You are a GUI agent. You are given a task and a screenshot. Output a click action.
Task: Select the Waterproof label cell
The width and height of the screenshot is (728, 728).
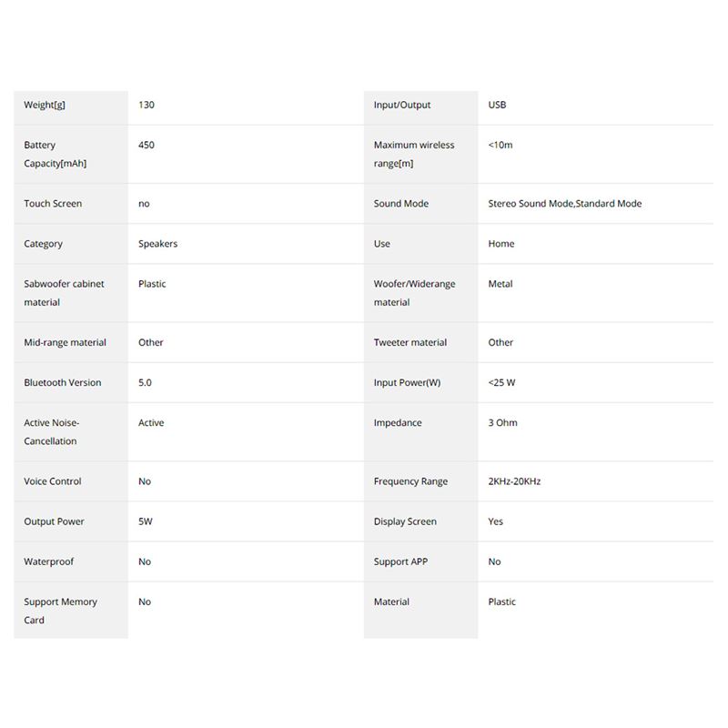click(x=48, y=561)
